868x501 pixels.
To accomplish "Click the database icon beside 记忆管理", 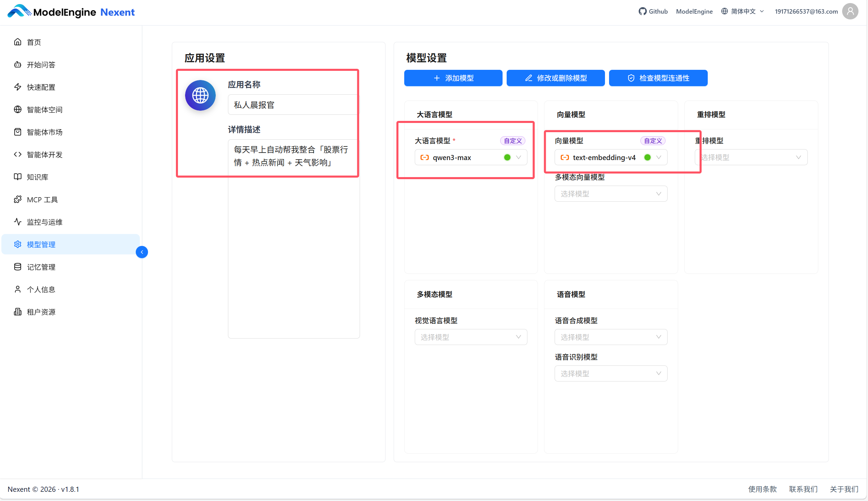I will (18, 267).
